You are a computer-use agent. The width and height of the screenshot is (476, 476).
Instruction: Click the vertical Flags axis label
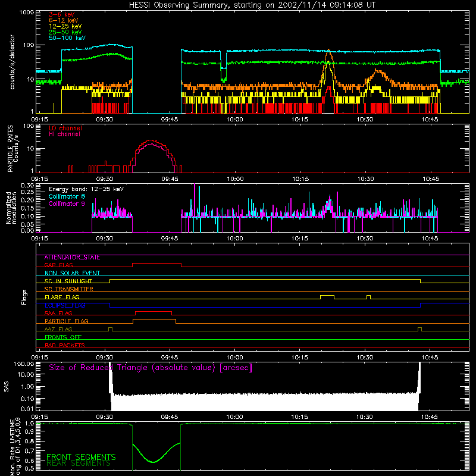(24, 297)
